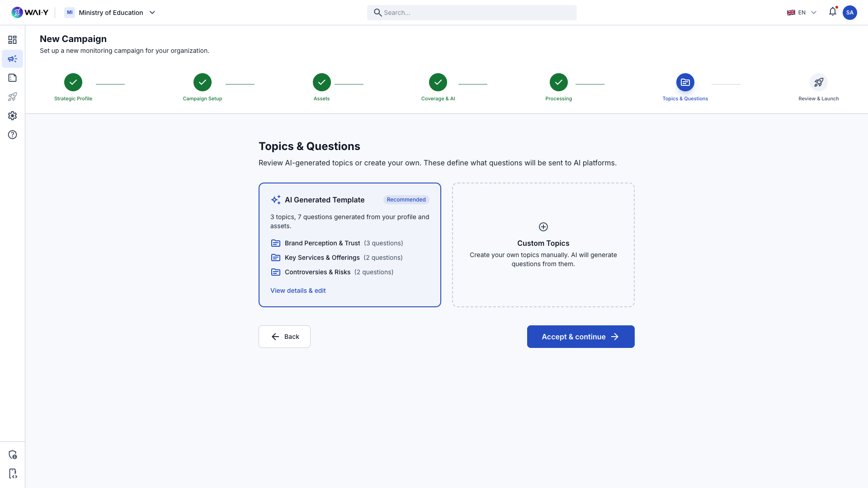Open Settings via the gear icon
The width and height of the screenshot is (868, 488).
pos(12,116)
